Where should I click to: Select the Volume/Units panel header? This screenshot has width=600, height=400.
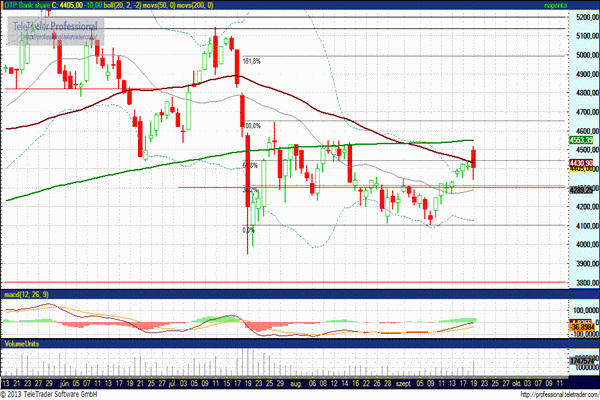click(24, 343)
